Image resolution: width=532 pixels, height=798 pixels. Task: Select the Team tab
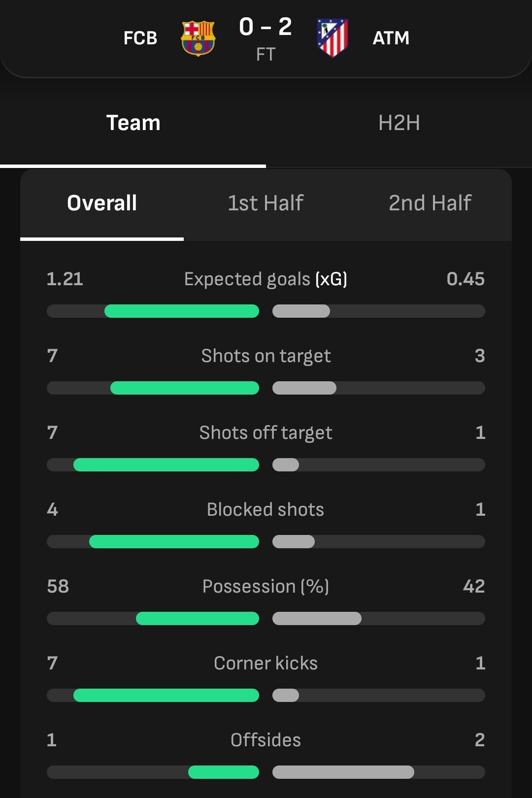pyautogui.click(x=133, y=123)
